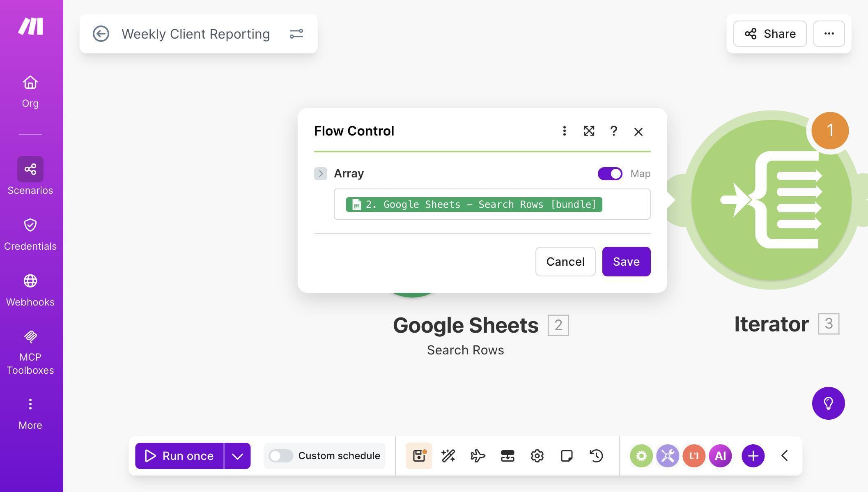Add a new module with the plus icon

tap(753, 455)
